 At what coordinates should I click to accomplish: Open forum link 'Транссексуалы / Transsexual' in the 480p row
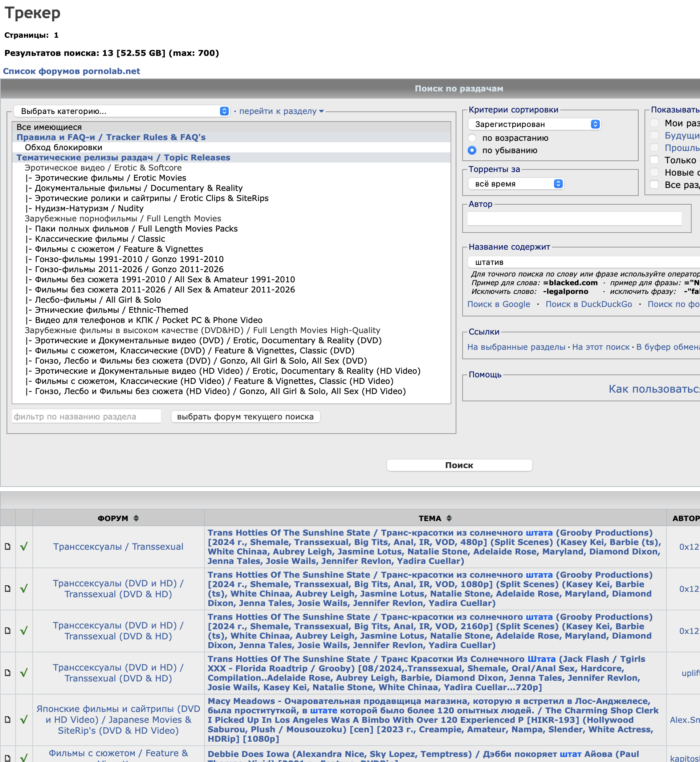click(118, 546)
